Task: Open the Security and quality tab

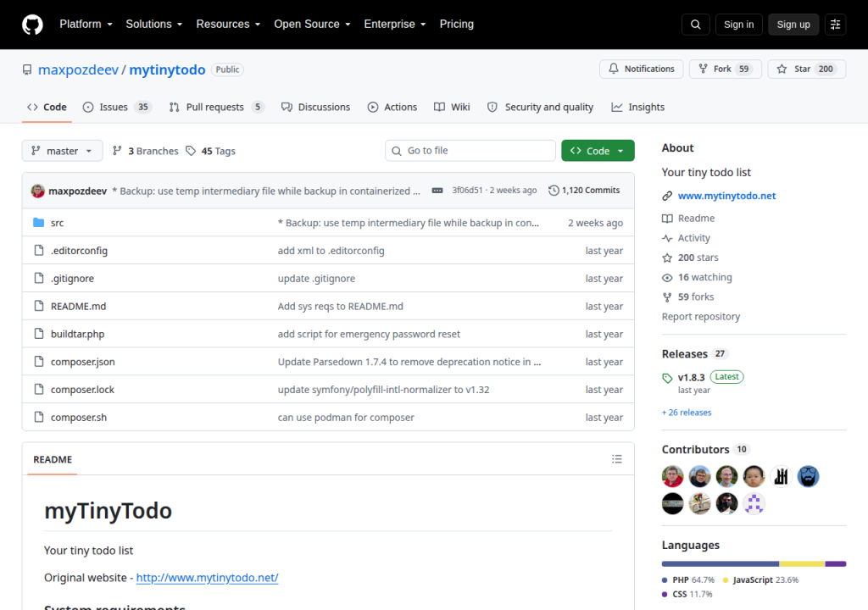Action: (540, 107)
